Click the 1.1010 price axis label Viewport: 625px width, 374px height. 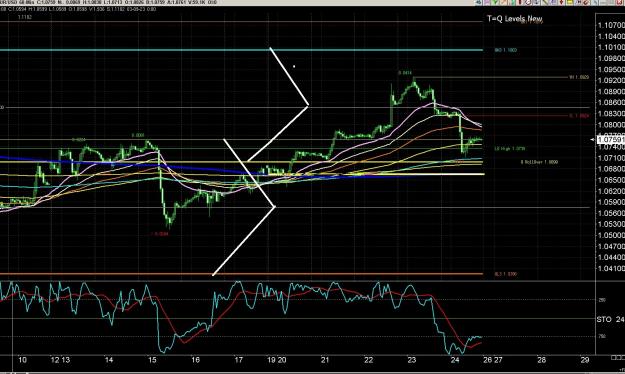[611, 47]
